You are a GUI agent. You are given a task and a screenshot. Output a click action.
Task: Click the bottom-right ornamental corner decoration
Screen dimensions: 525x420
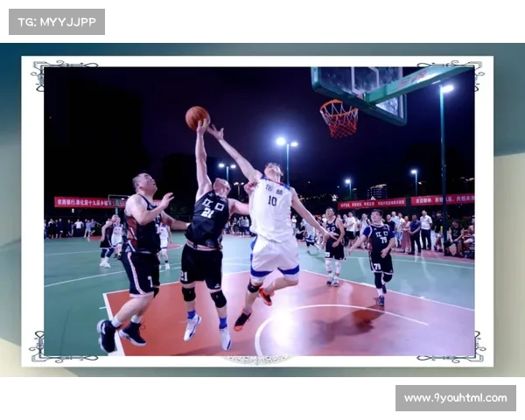point(460,348)
